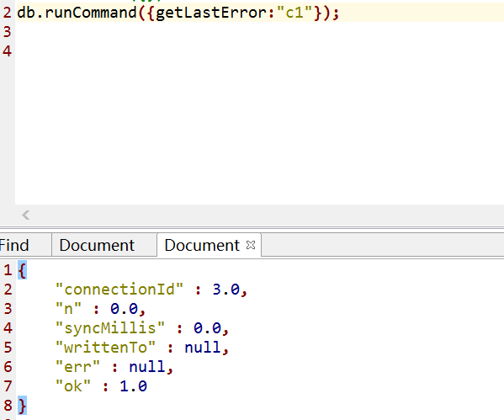Click the "n" key on result line 3
504x420 pixels.
(68, 309)
